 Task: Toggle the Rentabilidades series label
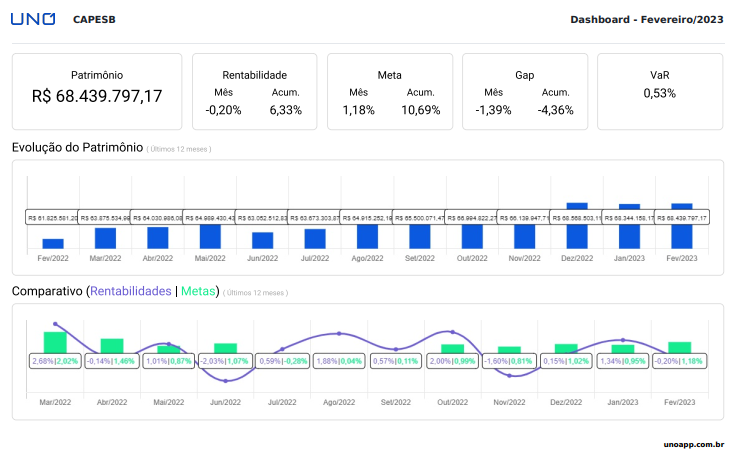coord(131,292)
